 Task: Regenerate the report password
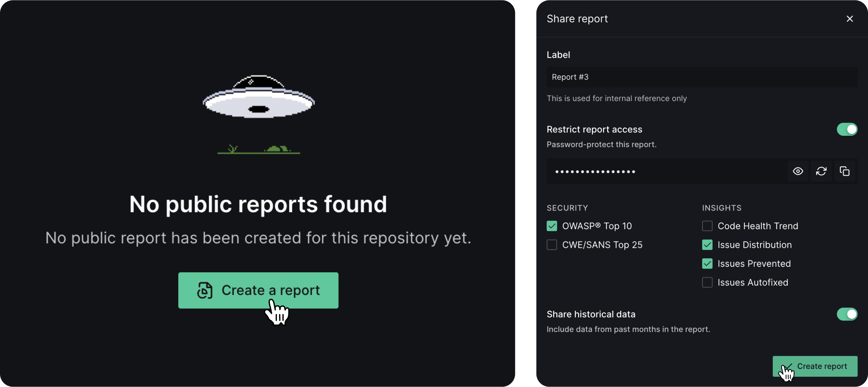point(821,171)
